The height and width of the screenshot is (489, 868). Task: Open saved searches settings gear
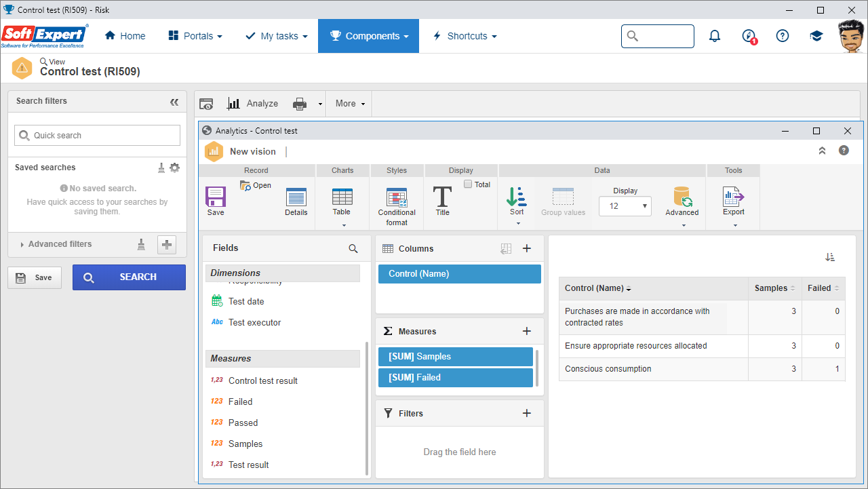(174, 168)
